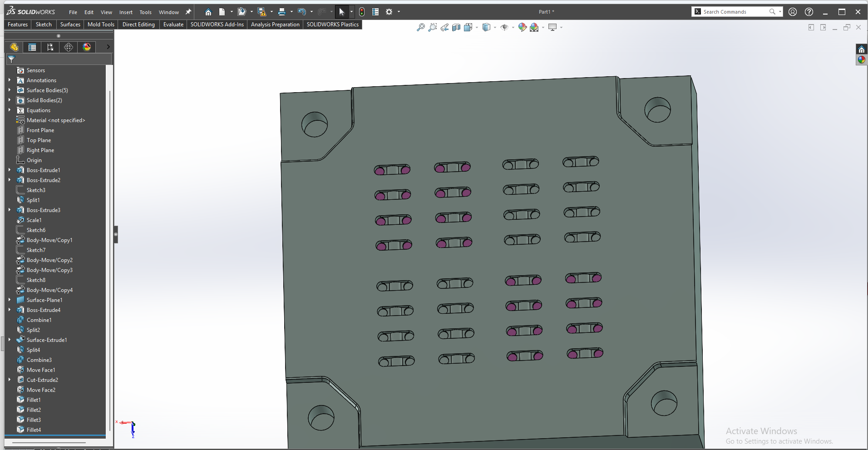Open the Insert menu

pyautogui.click(x=126, y=12)
